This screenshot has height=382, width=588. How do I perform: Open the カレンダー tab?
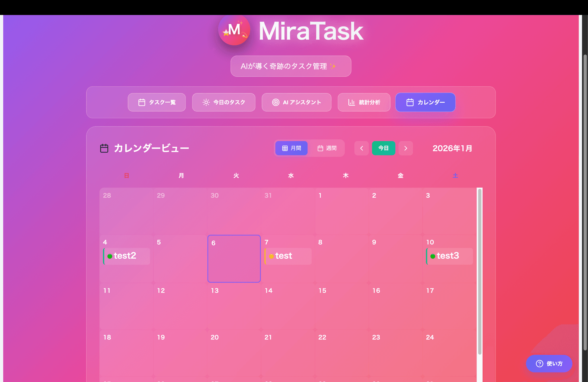pyautogui.click(x=425, y=102)
